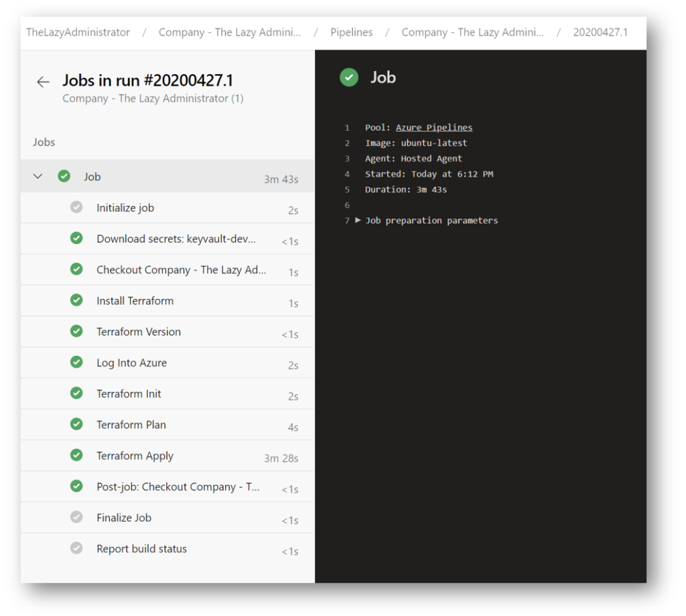The image size is (686, 616).
Task: Click log line 'Started: Today at 6:12 PM'
Action: tap(429, 174)
